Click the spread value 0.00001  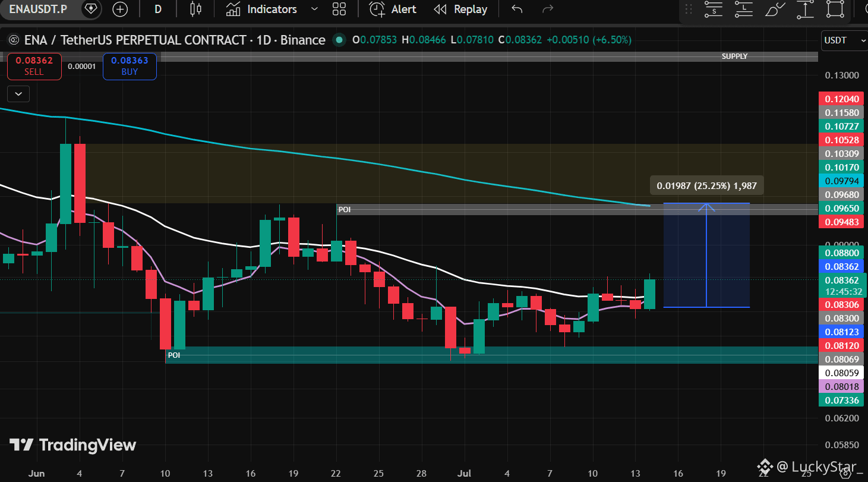81,66
